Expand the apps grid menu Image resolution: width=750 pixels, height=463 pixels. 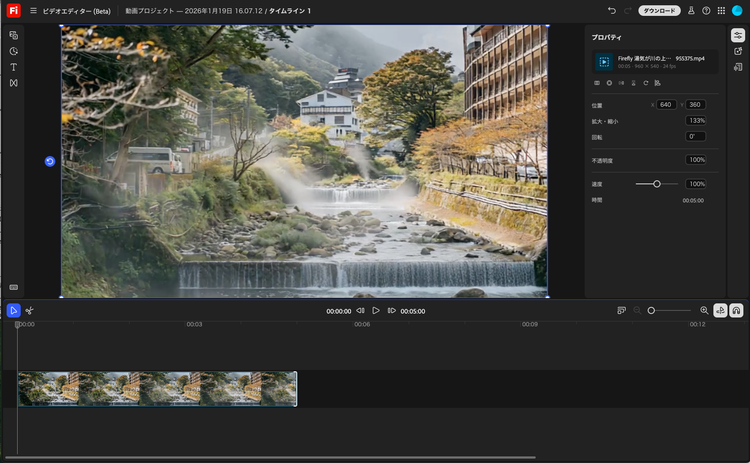tap(721, 10)
